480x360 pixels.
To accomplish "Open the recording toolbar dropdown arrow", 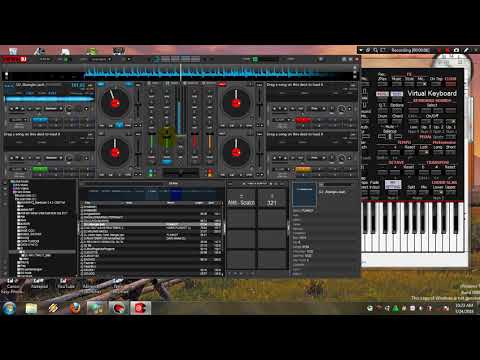I will tap(361, 50).
